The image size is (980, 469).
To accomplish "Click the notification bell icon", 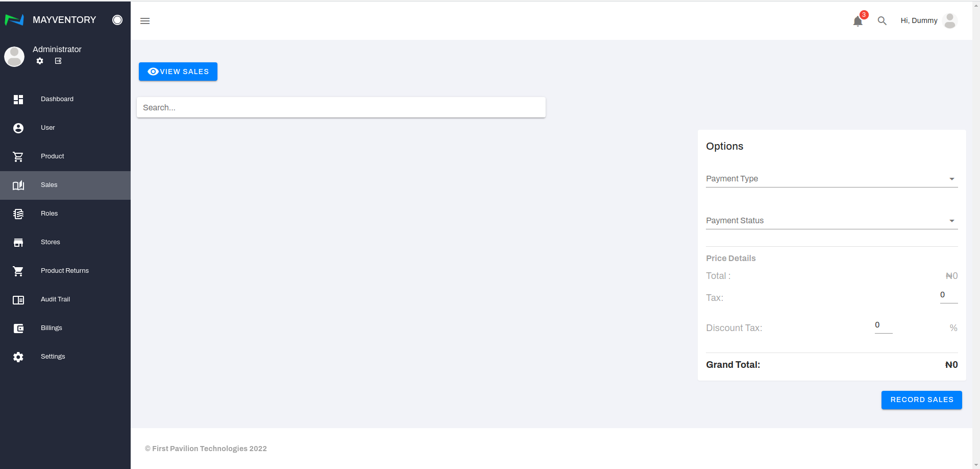I will point(857,21).
